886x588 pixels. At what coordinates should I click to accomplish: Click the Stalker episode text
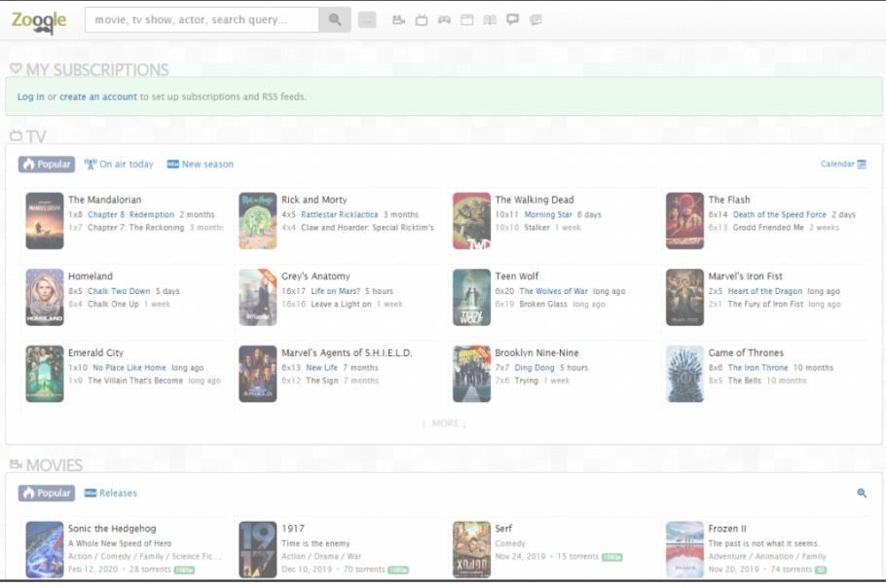[x=536, y=228]
